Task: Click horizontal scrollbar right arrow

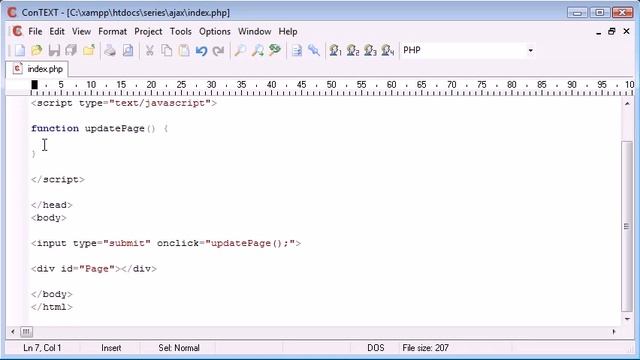Action: point(614,331)
